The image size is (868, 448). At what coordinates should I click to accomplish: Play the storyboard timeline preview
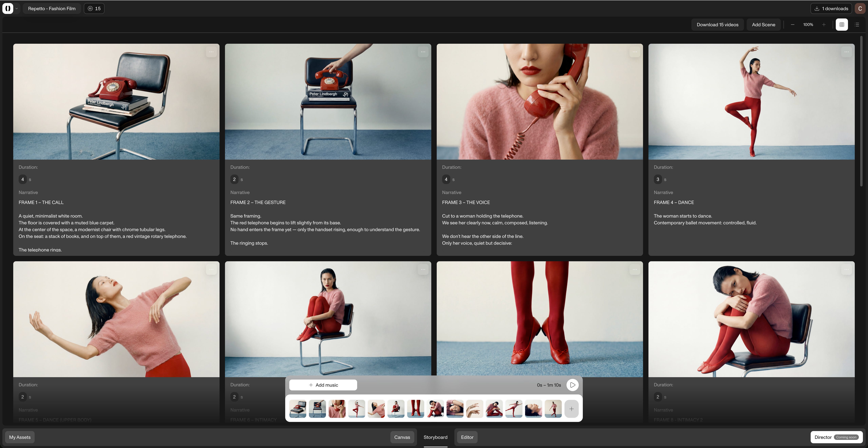[572, 385]
